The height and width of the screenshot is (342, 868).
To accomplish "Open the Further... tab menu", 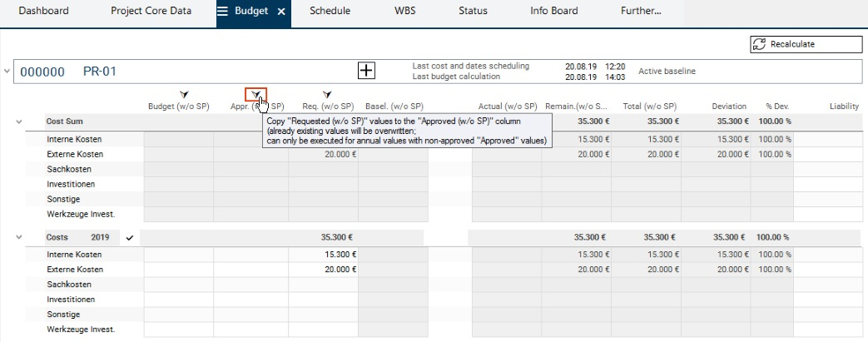I will click(641, 12).
